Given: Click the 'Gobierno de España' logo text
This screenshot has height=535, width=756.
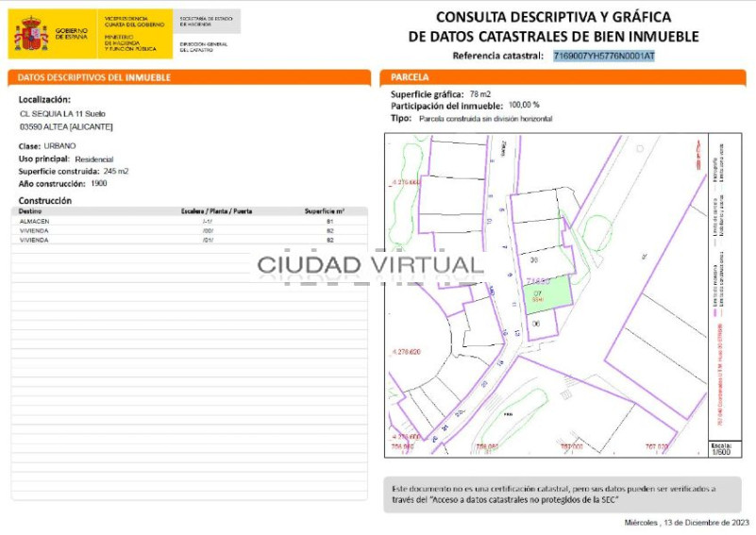Looking at the screenshot, I should 72,34.
